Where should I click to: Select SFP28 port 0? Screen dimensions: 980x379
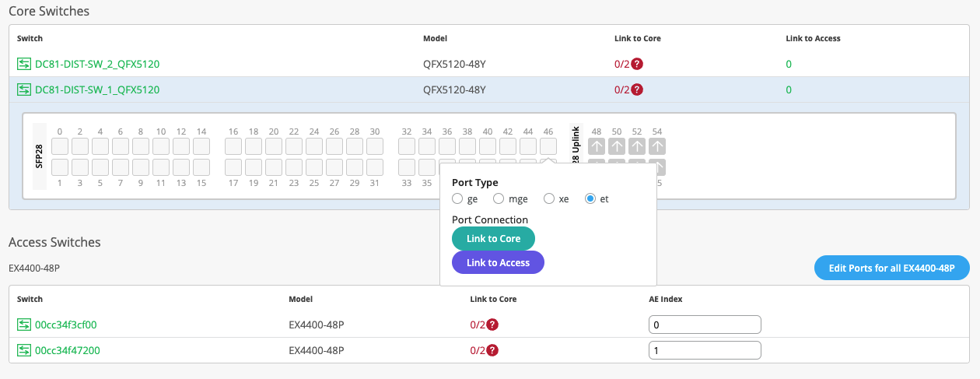point(60,146)
